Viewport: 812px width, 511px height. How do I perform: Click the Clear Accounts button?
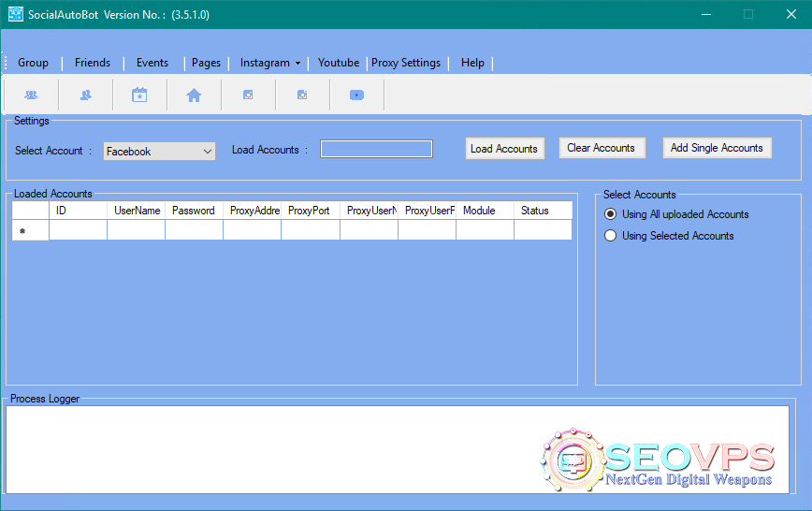602,148
